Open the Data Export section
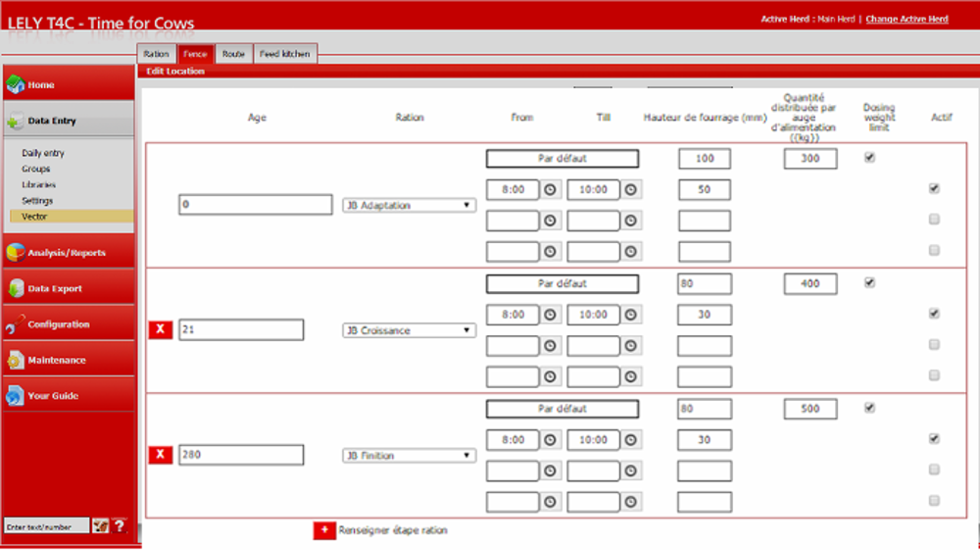980x550 pixels. pos(69,288)
